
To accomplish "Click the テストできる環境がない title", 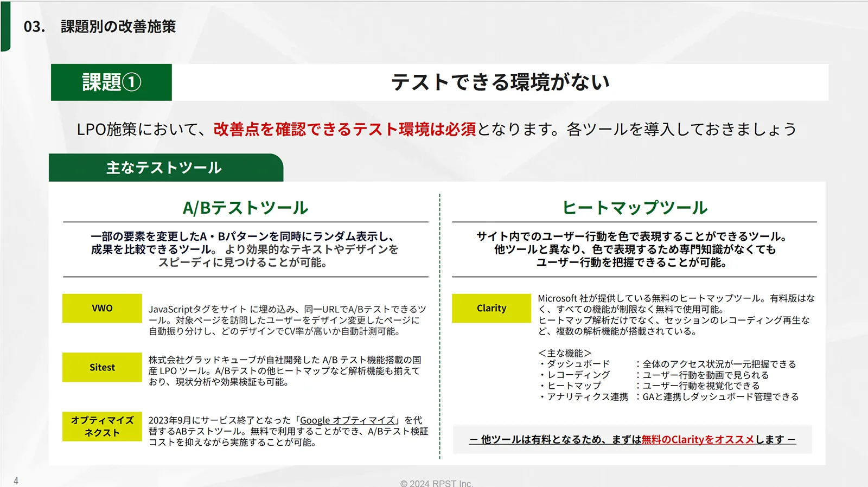I will point(500,82).
